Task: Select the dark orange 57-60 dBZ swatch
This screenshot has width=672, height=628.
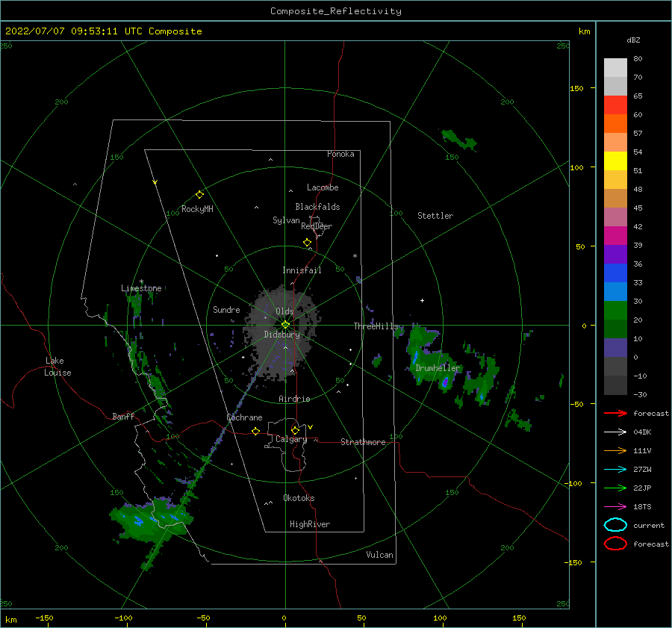Action: (x=615, y=124)
